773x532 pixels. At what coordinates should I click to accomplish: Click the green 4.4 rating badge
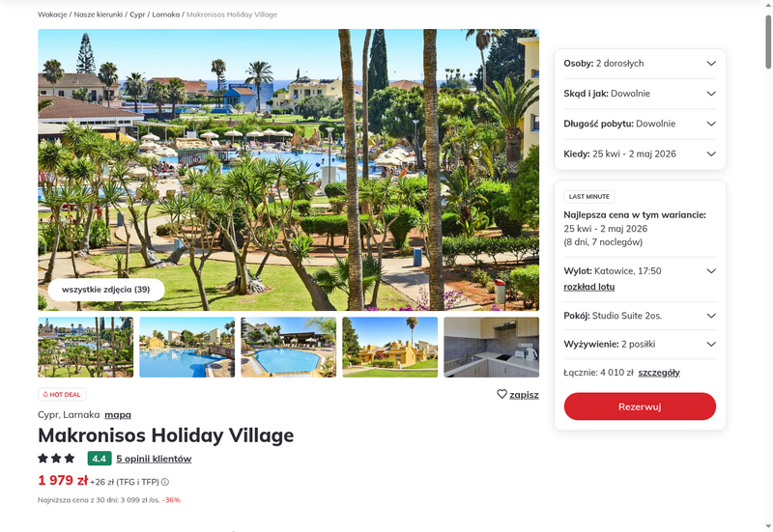[100, 459]
